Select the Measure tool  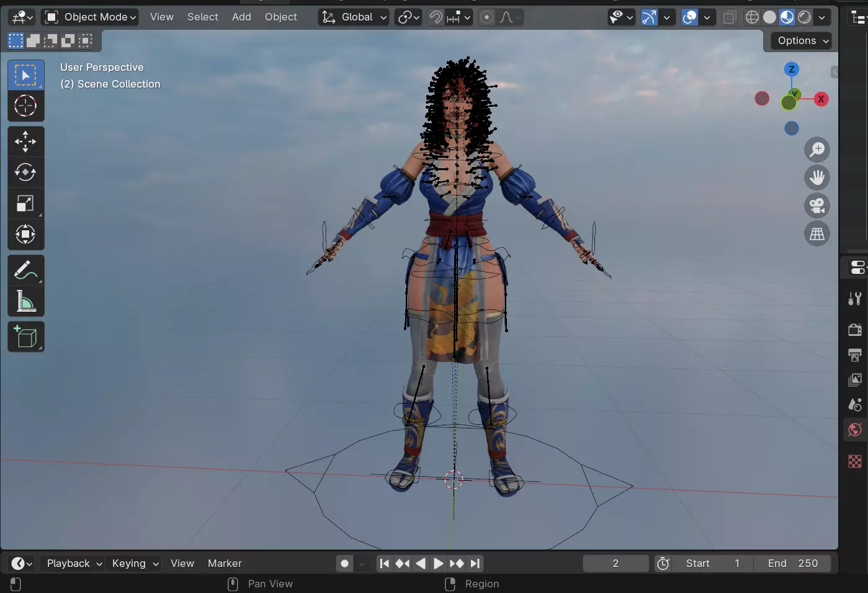point(25,301)
